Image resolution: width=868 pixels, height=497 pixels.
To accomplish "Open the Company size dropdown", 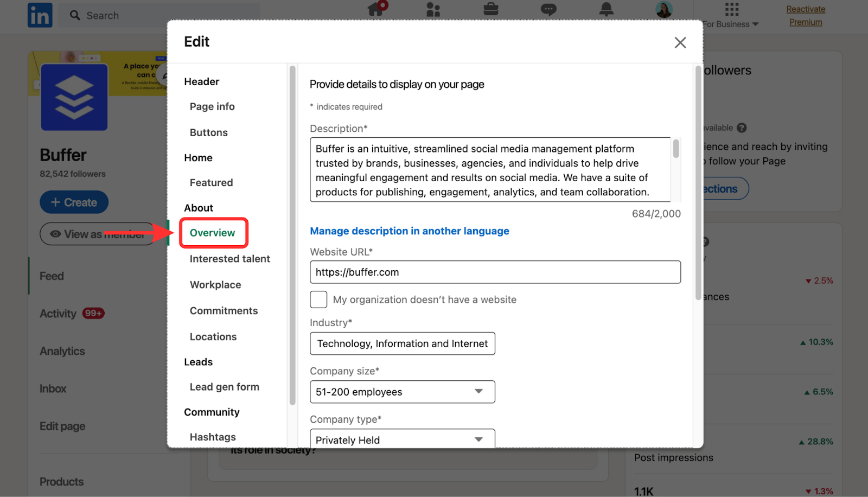I will 403,392.
